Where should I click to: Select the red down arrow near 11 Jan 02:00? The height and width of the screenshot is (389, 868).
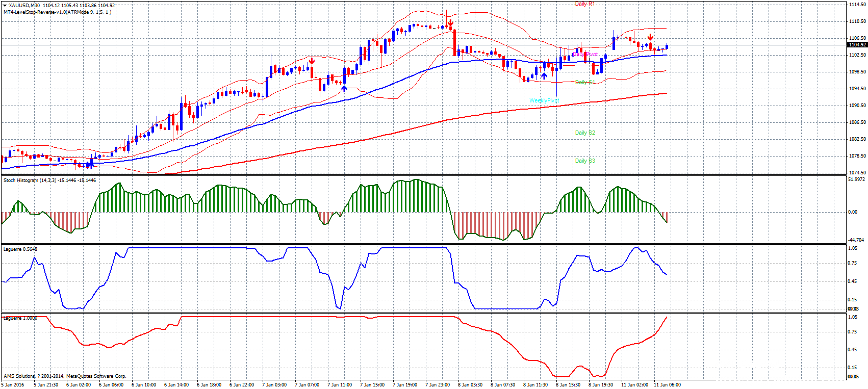point(651,37)
